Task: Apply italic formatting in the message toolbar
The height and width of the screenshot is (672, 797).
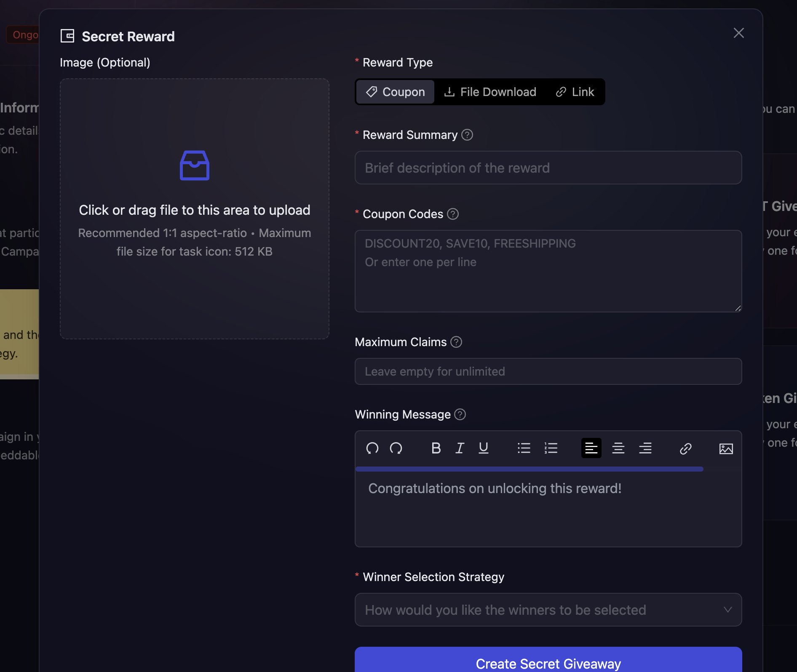Action: [x=460, y=448]
